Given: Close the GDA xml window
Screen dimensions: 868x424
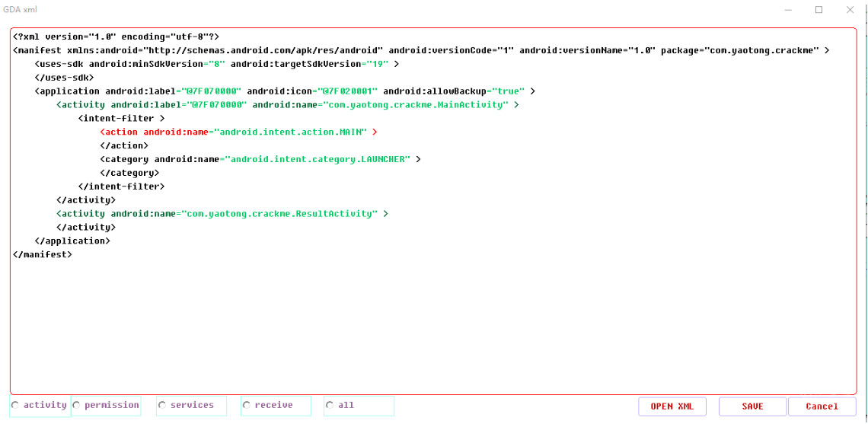Looking at the screenshot, I should 850,9.
